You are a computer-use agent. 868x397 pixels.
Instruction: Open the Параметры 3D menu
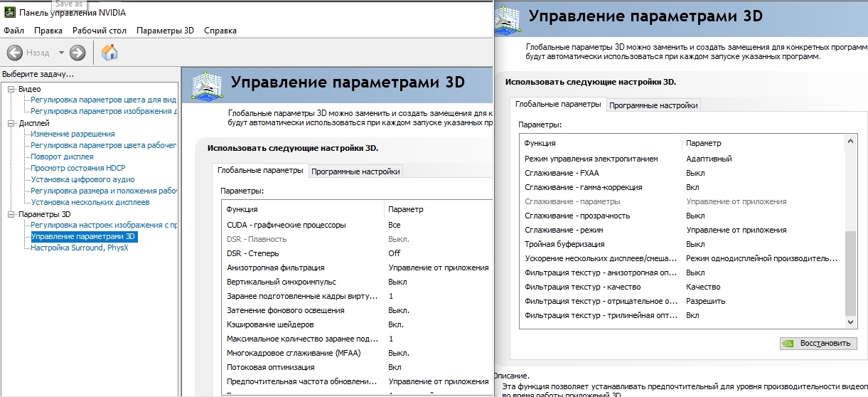[165, 31]
